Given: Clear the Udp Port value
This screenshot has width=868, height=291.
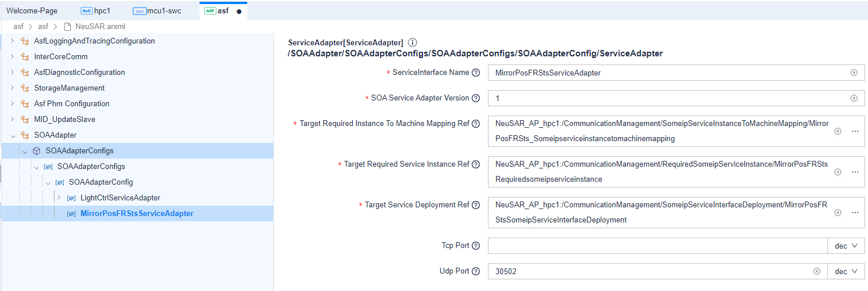Looking at the screenshot, I should [816, 271].
